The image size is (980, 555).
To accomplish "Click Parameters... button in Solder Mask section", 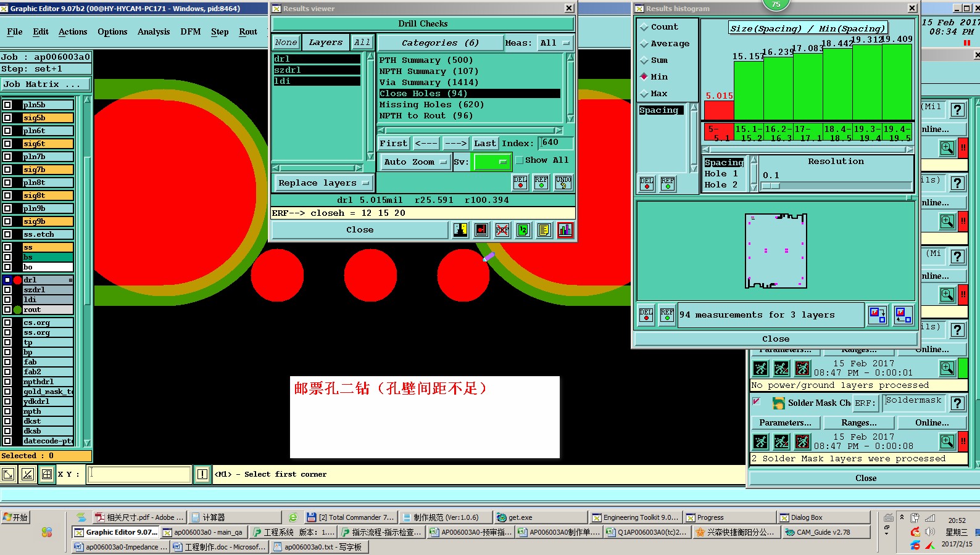I will pos(786,423).
